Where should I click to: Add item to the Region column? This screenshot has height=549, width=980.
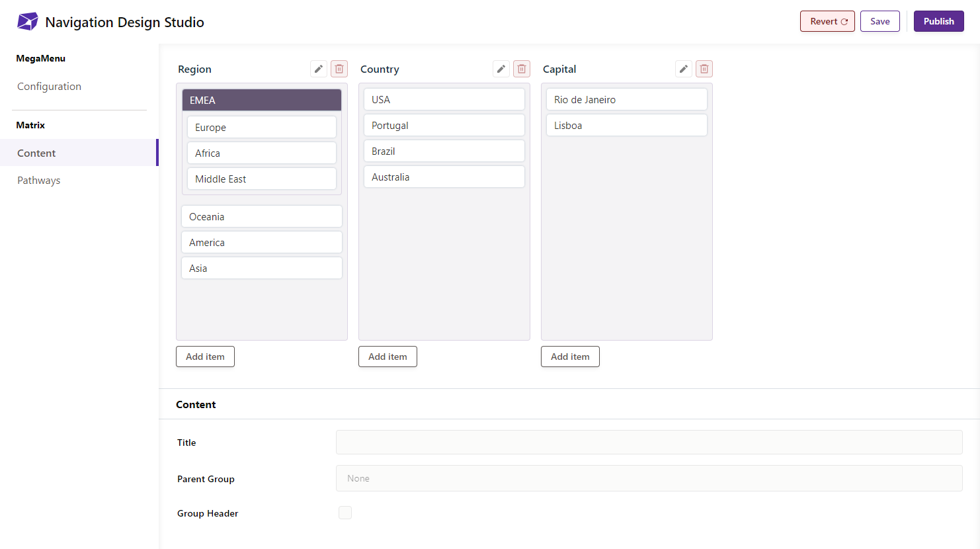(x=205, y=357)
